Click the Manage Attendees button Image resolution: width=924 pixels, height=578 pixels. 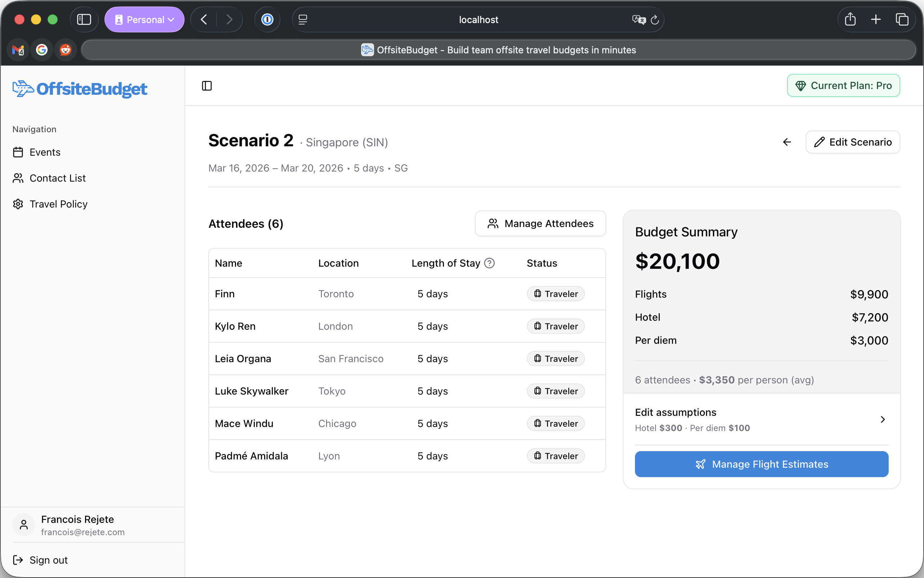[540, 224]
